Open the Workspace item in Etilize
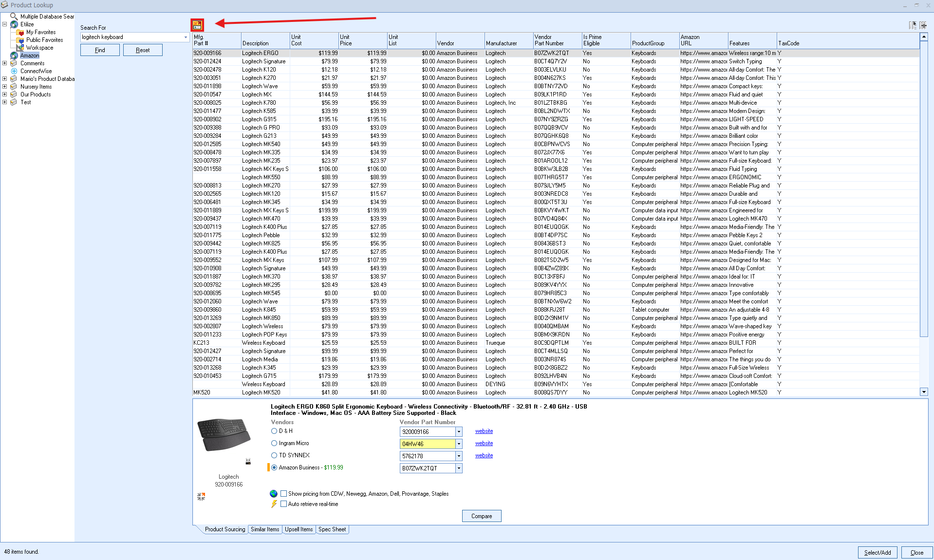Screen dimensions: 934x560 39,48
